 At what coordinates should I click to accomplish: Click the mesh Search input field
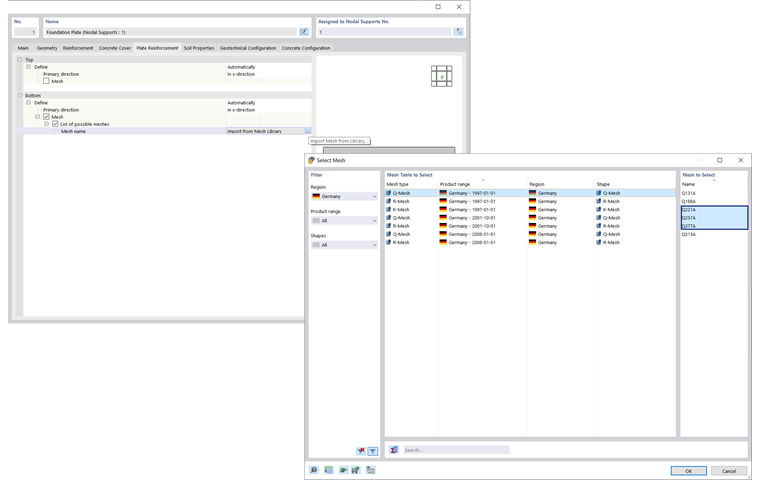pyautogui.click(x=456, y=450)
